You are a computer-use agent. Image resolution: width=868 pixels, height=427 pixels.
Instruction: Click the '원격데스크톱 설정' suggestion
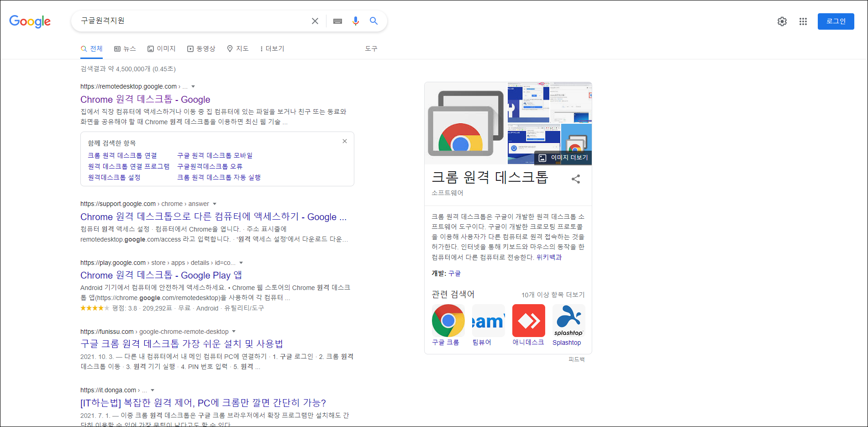click(x=114, y=178)
